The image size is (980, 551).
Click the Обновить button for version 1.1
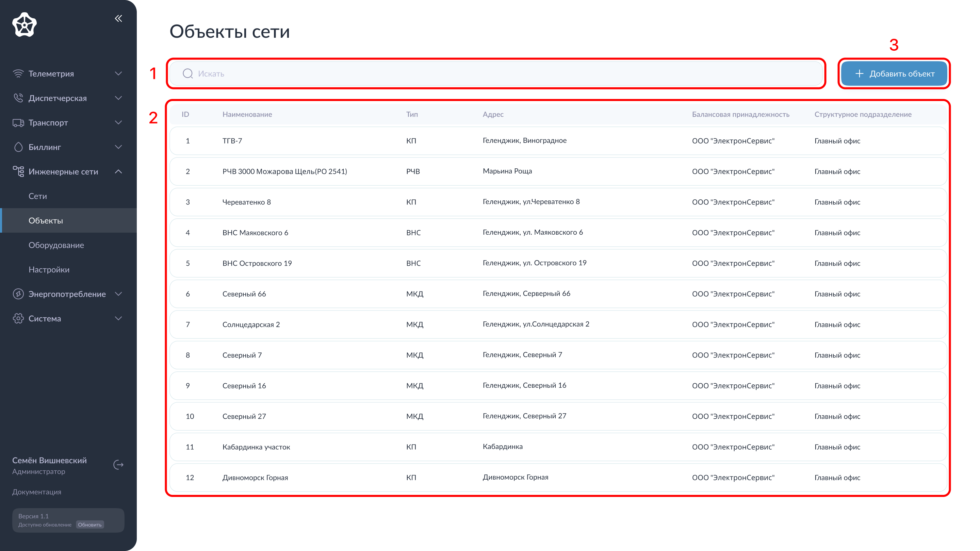click(x=90, y=524)
